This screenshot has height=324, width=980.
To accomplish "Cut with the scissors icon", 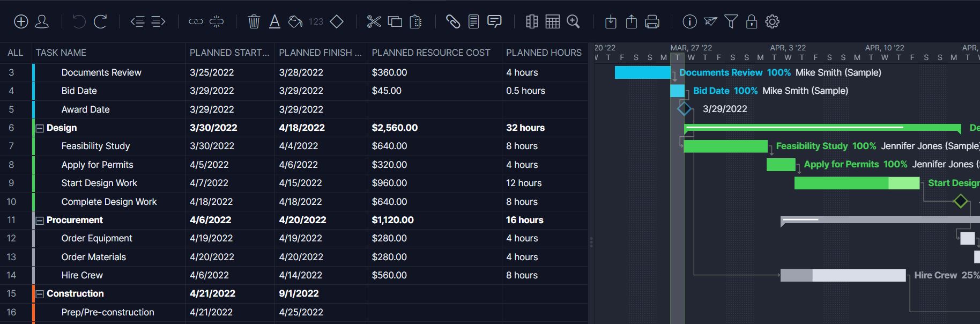I will click(374, 21).
